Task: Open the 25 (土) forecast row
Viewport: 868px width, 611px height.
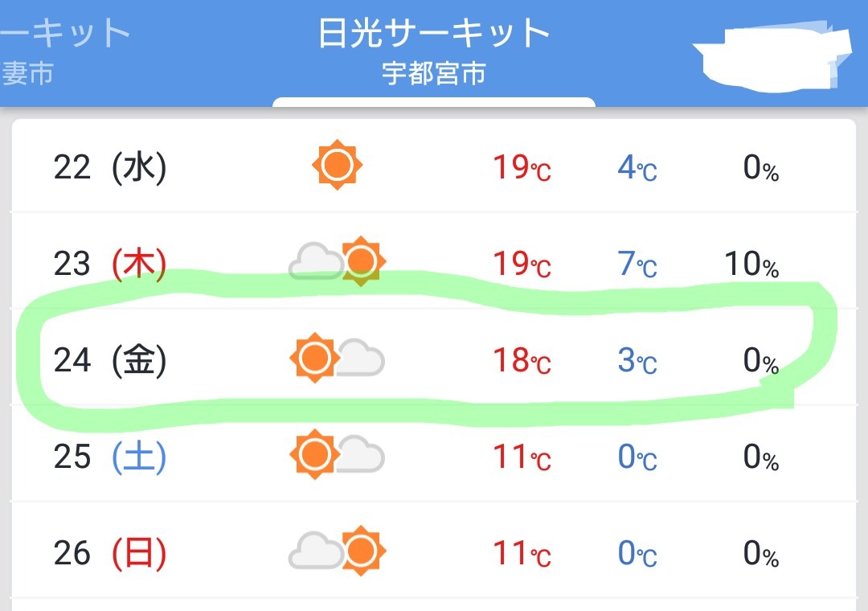Action: 434,454
